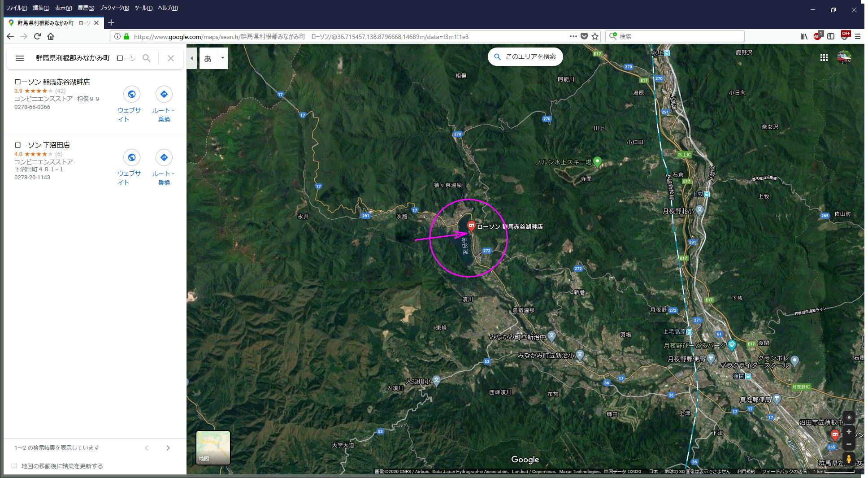Open the ファイル menu
The height and width of the screenshot is (478, 868).
pyautogui.click(x=17, y=8)
